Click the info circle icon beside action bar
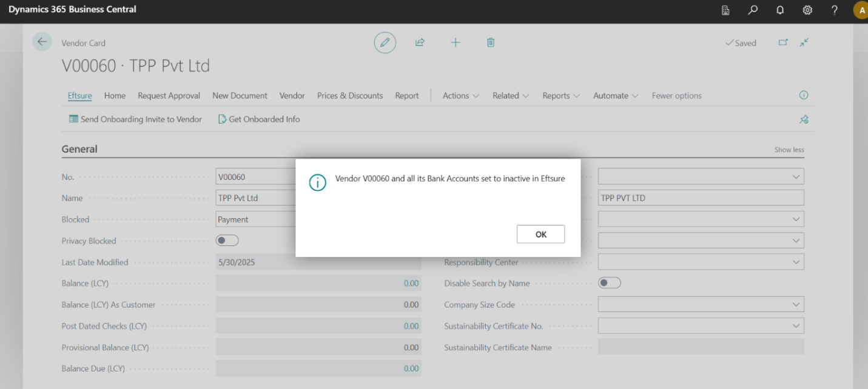The width and height of the screenshot is (868, 389). pos(804,95)
